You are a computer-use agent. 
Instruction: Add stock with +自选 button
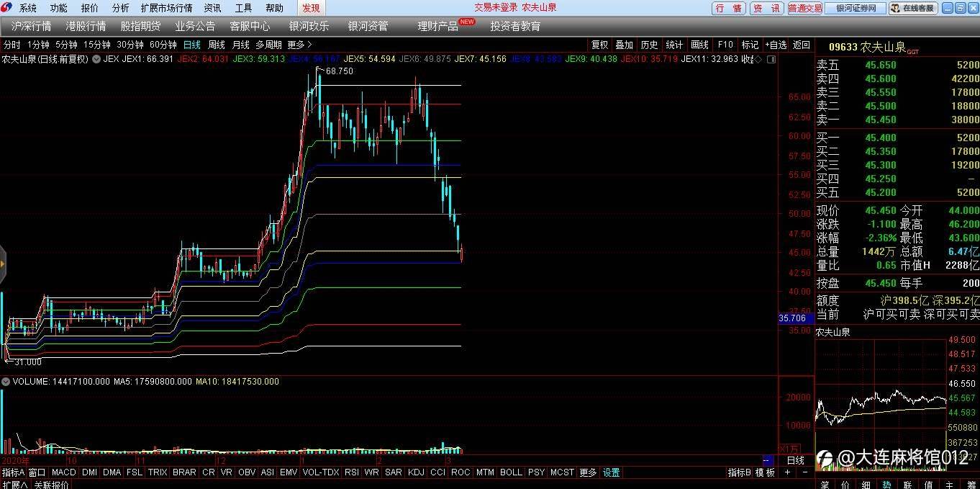click(776, 45)
